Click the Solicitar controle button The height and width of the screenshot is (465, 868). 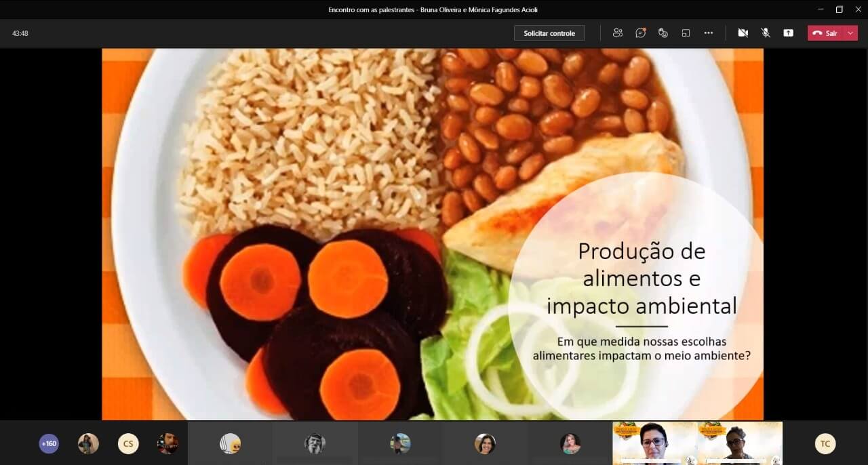point(549,33)
